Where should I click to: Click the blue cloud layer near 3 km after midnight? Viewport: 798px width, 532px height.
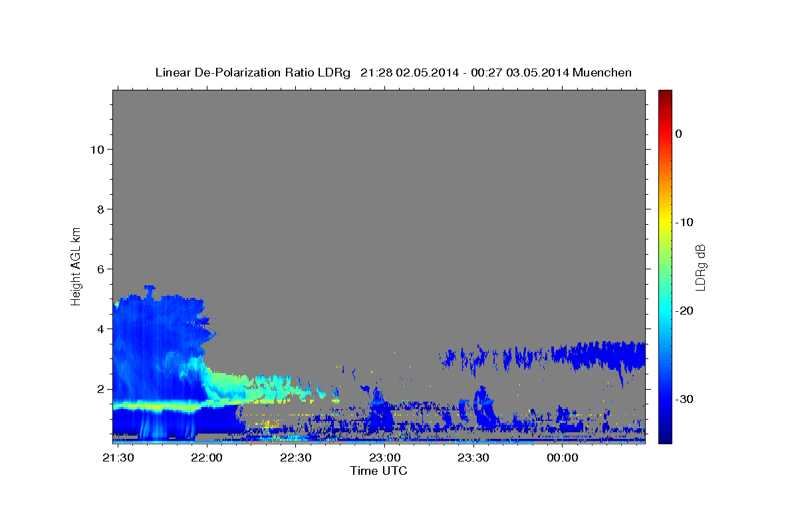pyautogui.click(x=598, y=354)
